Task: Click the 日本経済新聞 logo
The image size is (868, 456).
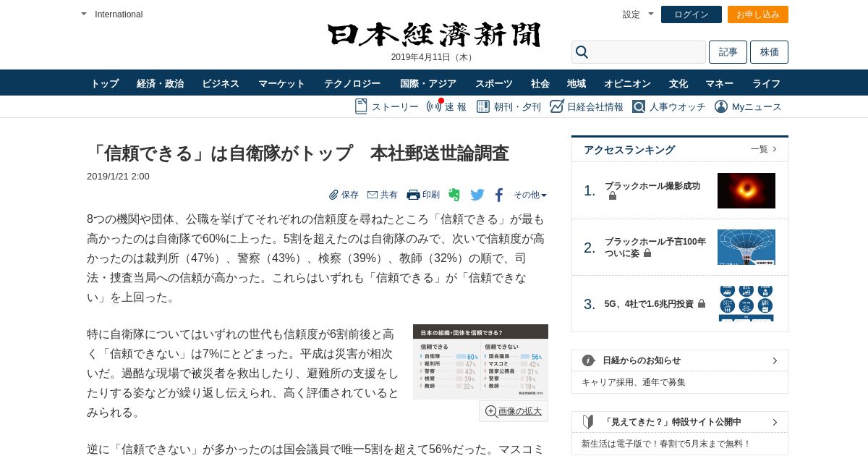Action: pyautogui.click(x=434, y=35)
